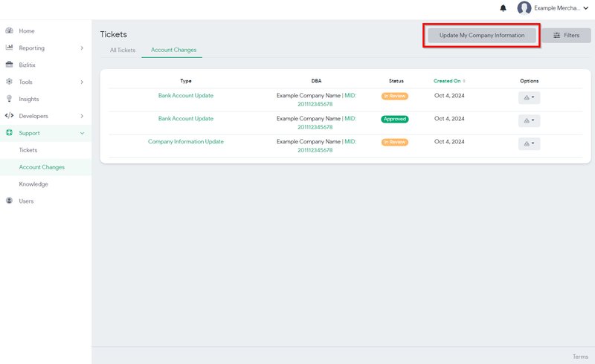Expand the Reporting submenu chevron

82,48
